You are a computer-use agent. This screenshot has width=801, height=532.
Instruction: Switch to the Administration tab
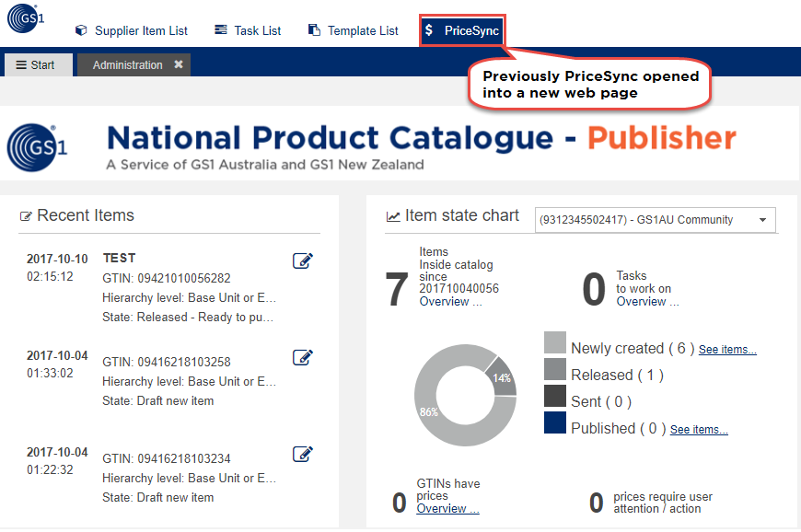tap(128, 65)
